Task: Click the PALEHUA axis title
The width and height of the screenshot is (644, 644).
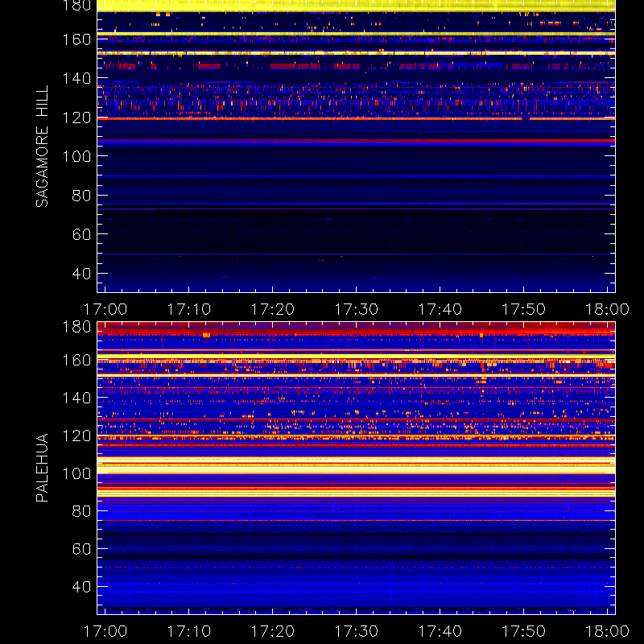Action: (x=42, y=468)
